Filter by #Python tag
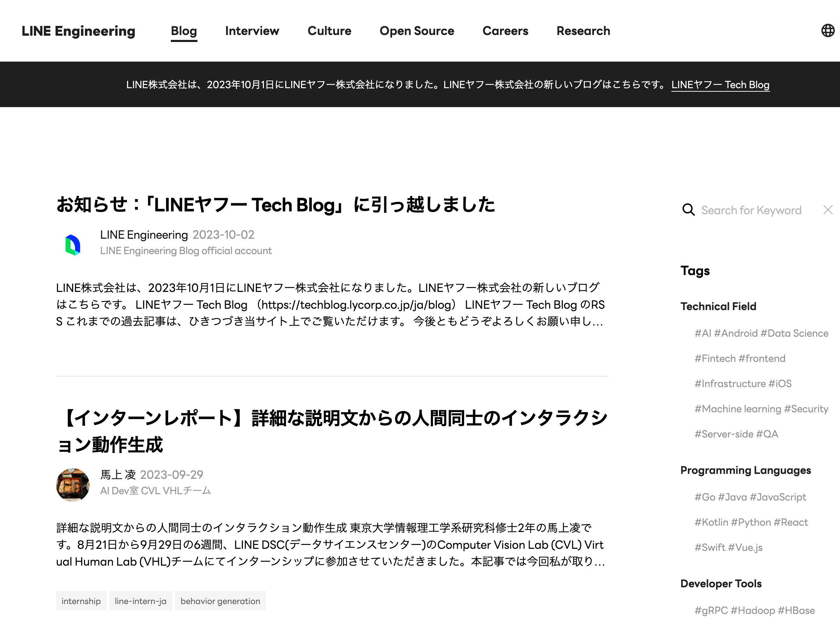 (x=751, y=522)
